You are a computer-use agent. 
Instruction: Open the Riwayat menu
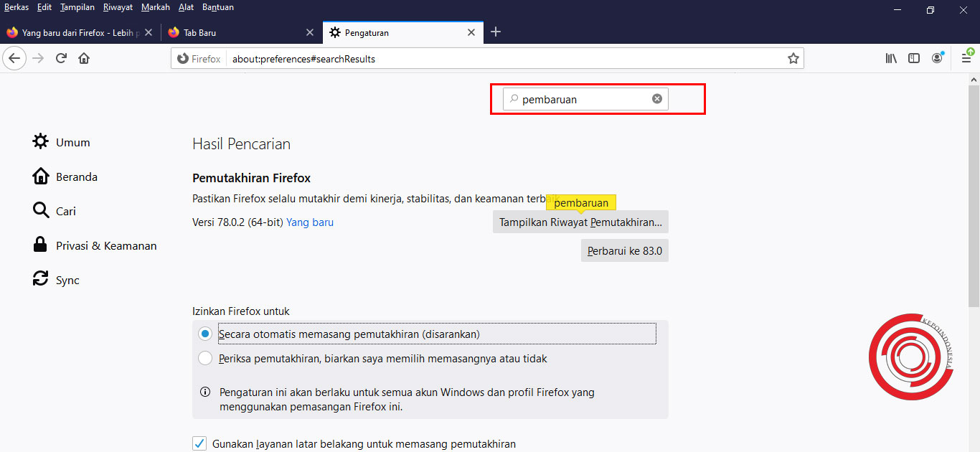[x=118, y=7]
